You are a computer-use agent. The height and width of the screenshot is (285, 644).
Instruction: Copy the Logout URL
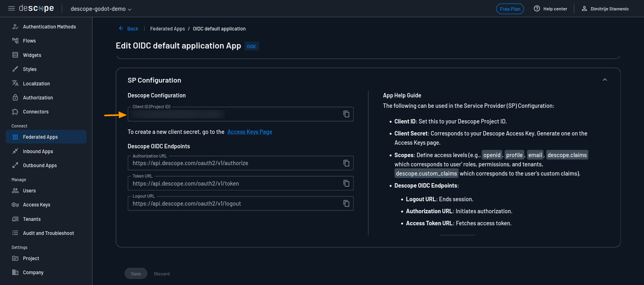(346, 204)
